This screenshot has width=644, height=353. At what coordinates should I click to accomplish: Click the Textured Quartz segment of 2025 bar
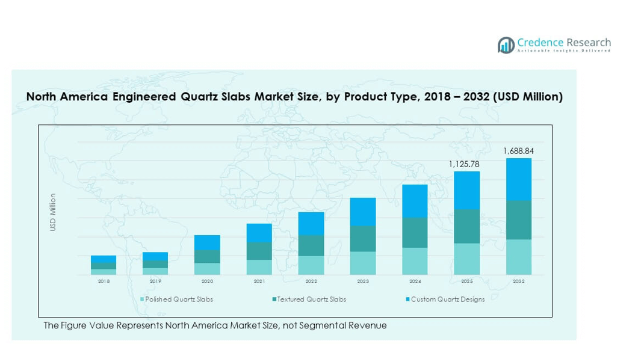[466, 226]
